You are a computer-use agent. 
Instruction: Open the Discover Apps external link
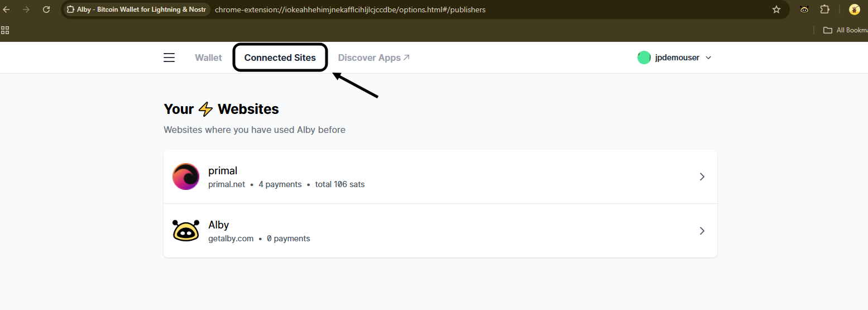pos(373,58)
